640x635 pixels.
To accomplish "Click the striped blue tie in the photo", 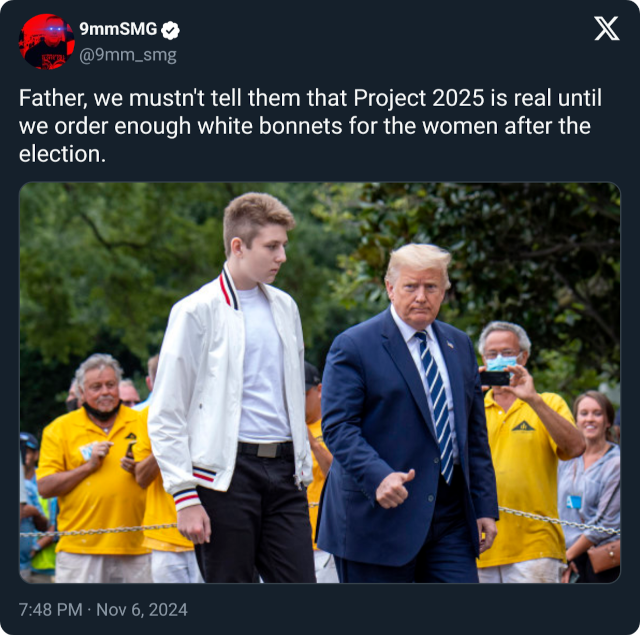I will (436, 404).
